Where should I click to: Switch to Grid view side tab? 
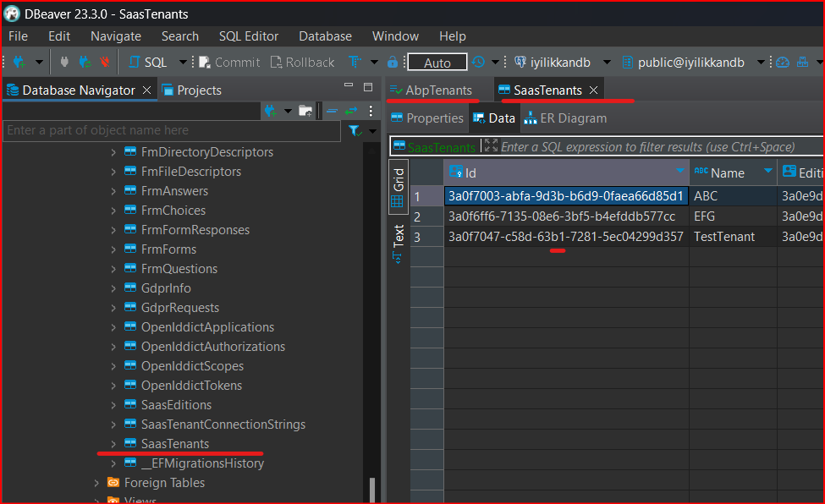click(x=399, y=187)
